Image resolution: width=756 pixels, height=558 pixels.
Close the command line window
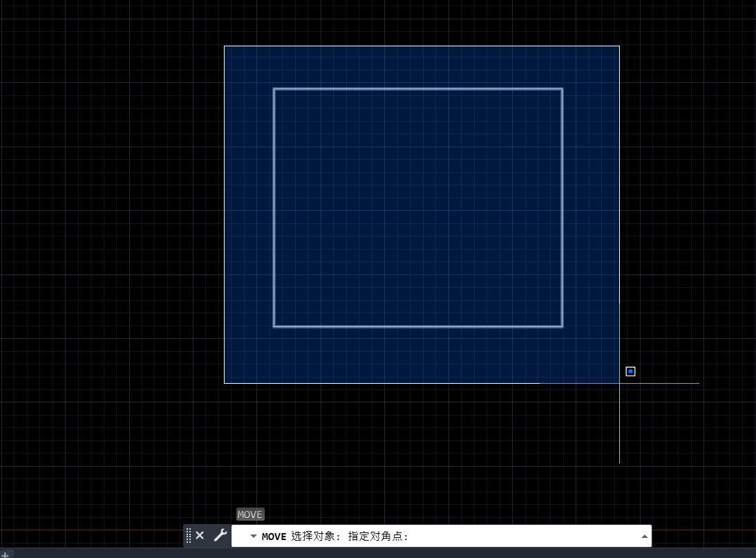200,535
